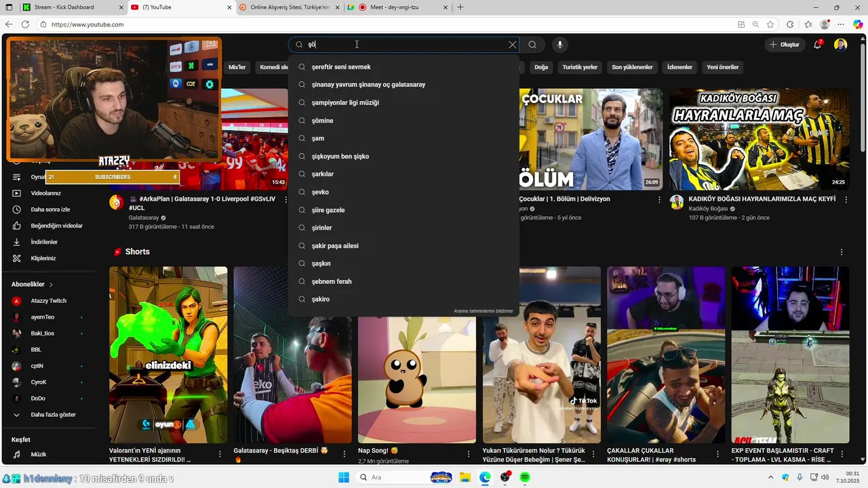Open File Explorer from the taskbar
868x488 pixels.
tap(466, 478)
